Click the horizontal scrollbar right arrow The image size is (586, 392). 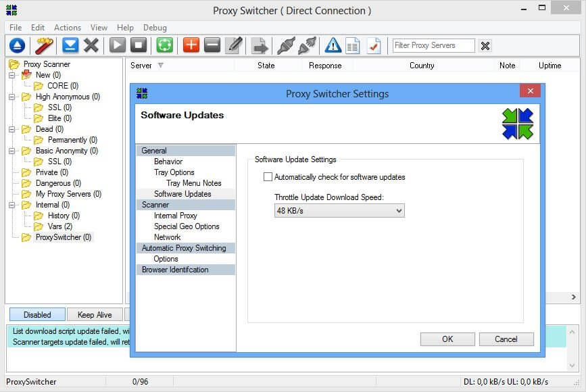tap(574, 297)
